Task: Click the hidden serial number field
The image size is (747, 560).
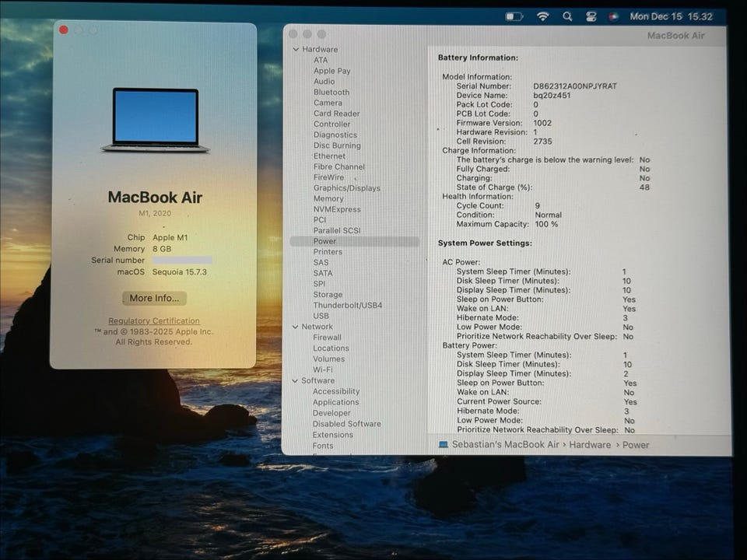Action: [x=182, y=260]
